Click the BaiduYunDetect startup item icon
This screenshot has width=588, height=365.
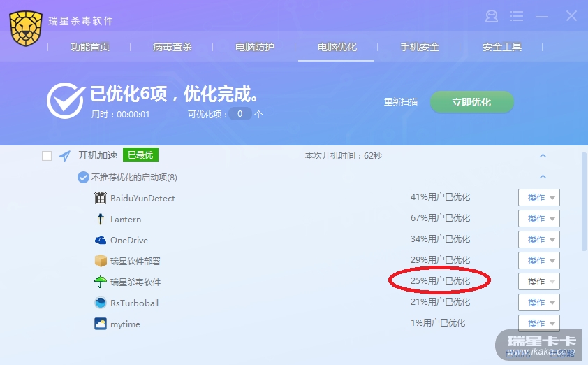[100, 198]
